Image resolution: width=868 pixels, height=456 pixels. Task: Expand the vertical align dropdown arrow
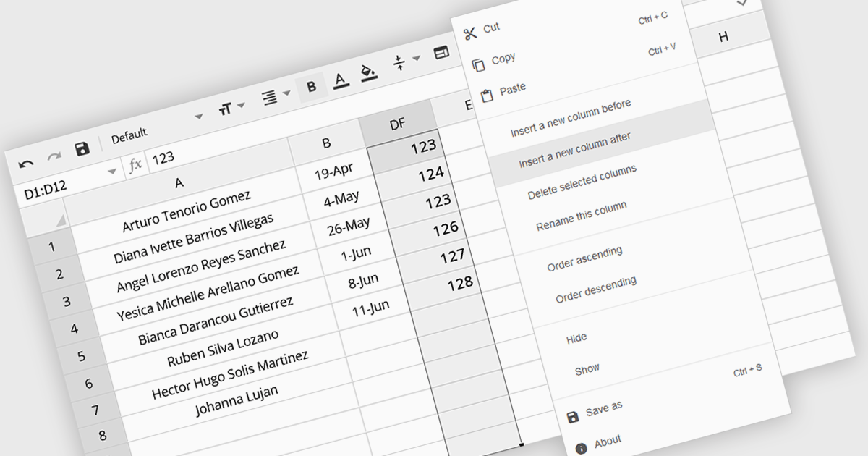(x=417, y=58)
